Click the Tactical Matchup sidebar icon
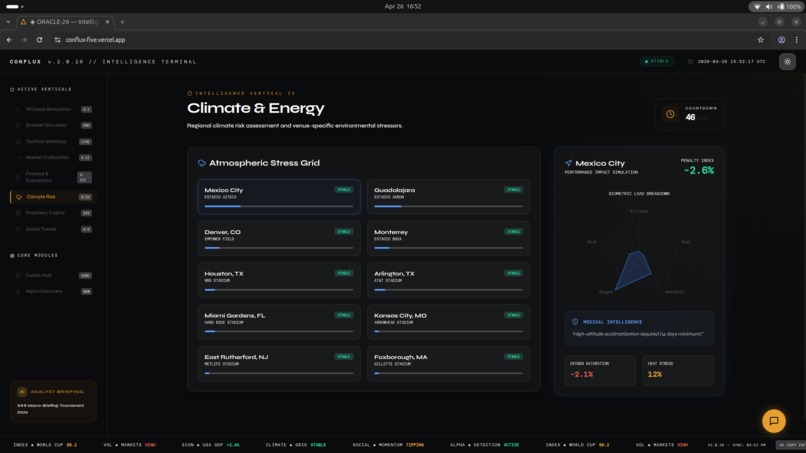This screenshot has width=806, height=453. pyautogui.click(x=18, y=141)
